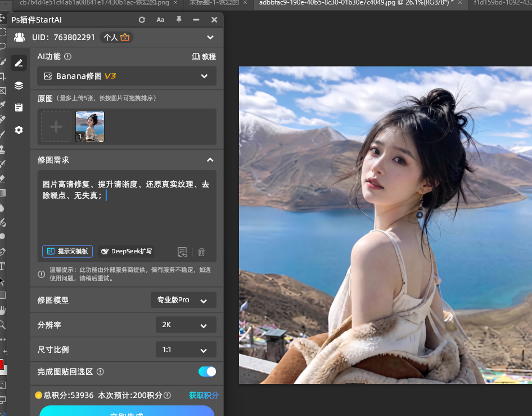
Task: Select the Pen tool in Photoshop toolbar
Action: point(2,252)
